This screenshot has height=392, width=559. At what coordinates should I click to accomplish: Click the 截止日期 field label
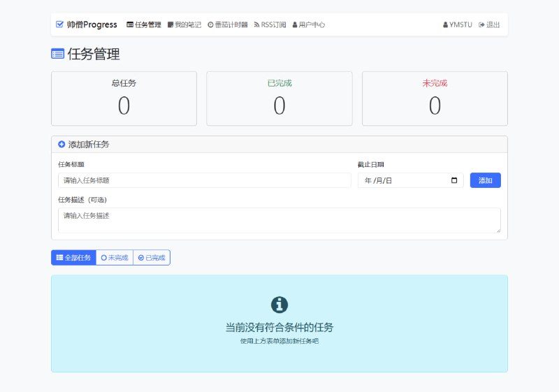[371, 164]
